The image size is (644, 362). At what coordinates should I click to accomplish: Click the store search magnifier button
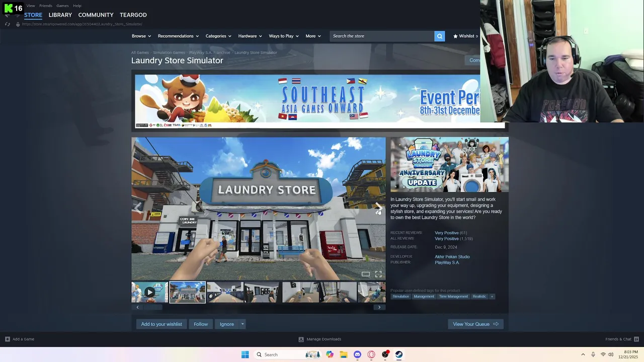coord(440,36)
